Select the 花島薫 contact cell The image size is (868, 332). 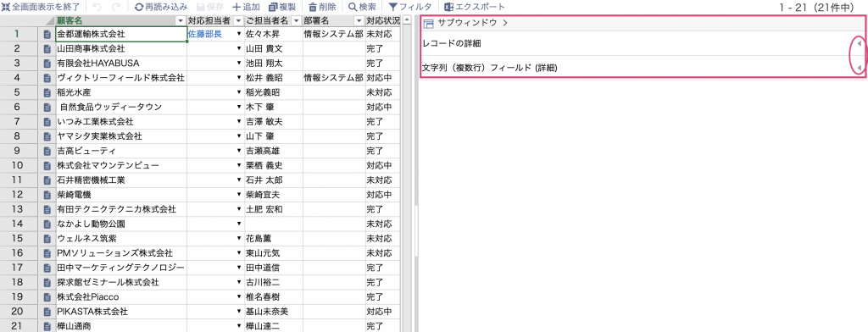click(x=274, y=239)
